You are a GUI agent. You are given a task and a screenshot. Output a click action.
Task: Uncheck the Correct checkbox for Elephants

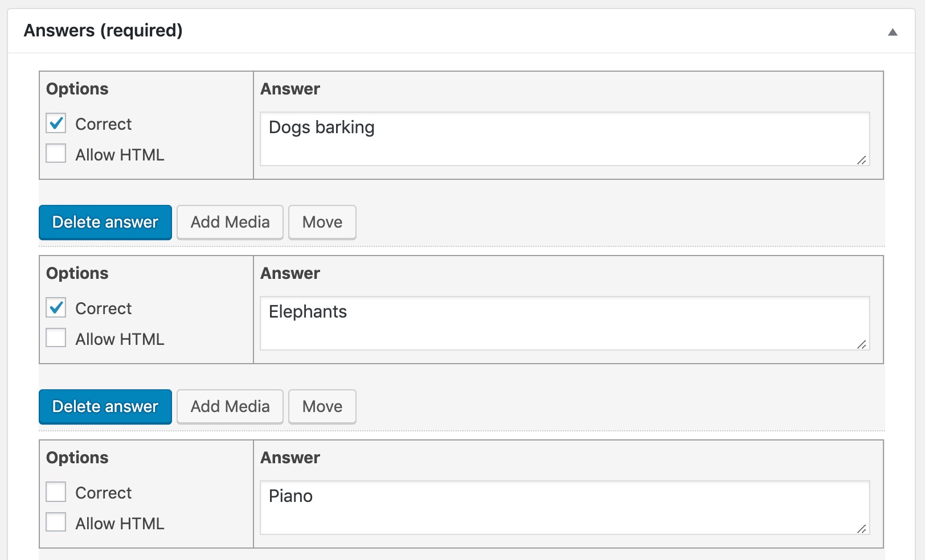tap(56, 307)
